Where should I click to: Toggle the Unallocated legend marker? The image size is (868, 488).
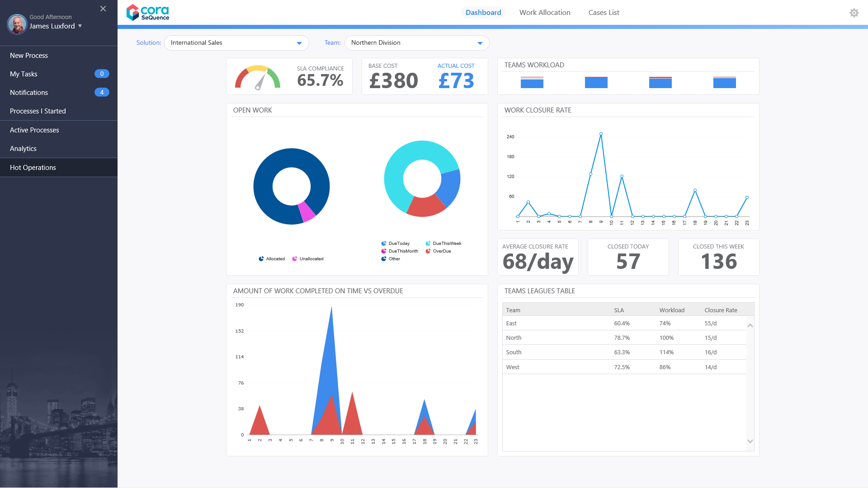pyautogui.click(x=295, y=259)
